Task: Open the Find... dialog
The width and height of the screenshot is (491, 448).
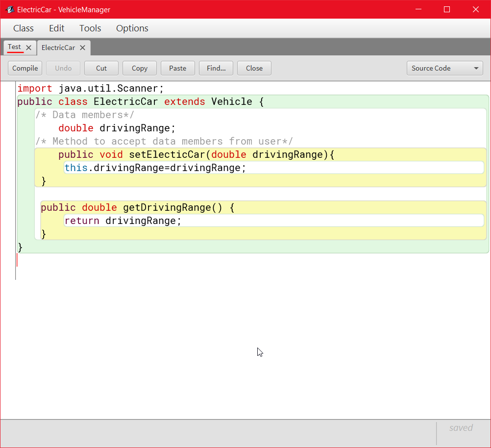Action: click(x=216, y=68)
